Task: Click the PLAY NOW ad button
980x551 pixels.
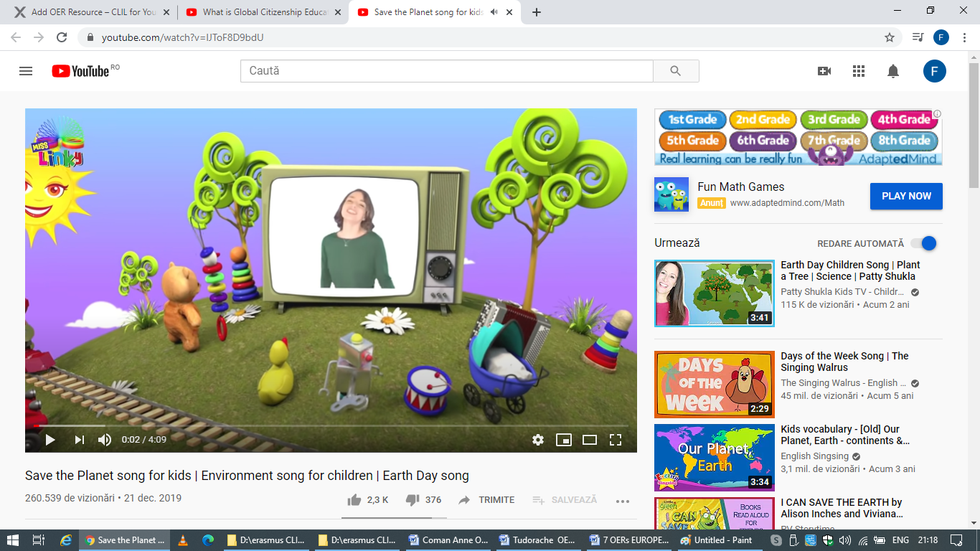Action: coord(906,196)
